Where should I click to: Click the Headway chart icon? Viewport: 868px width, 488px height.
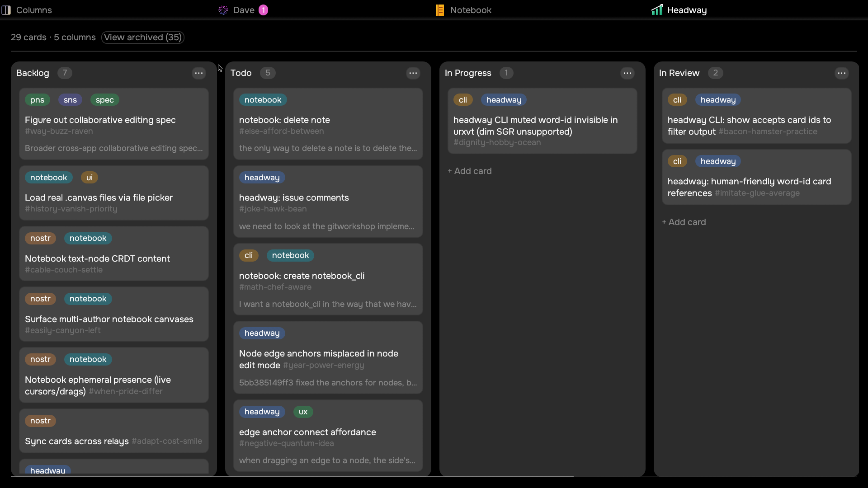(657, 10)
